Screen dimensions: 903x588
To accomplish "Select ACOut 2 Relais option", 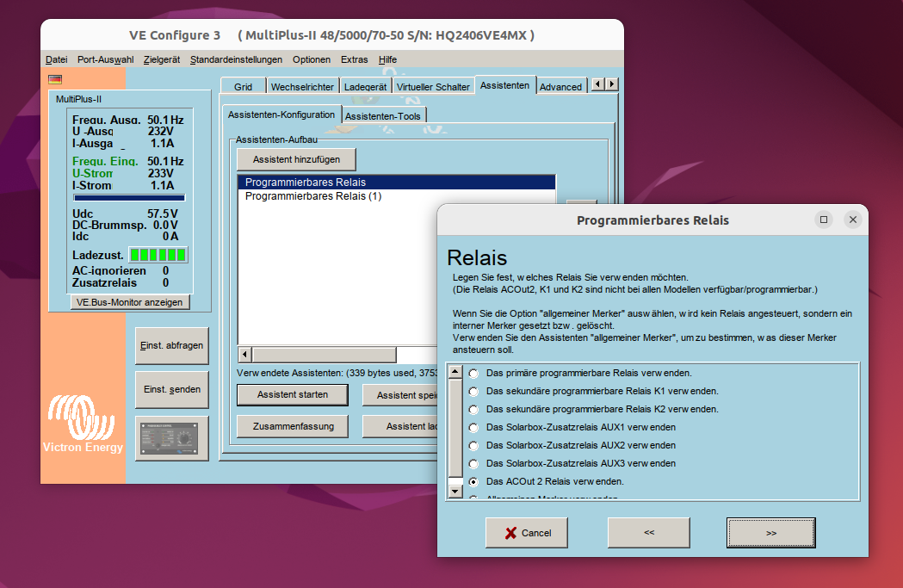I will click(x=473, y=481).
